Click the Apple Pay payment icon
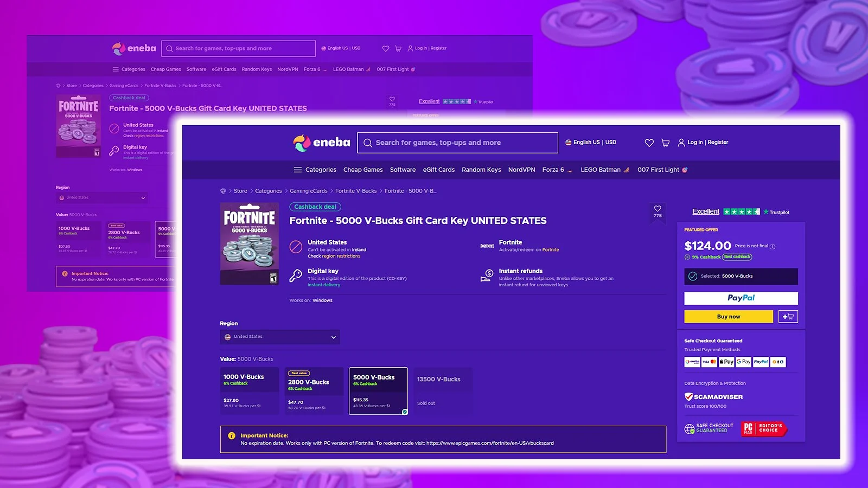Screen dimensions: 868x488 pos(727,362)
